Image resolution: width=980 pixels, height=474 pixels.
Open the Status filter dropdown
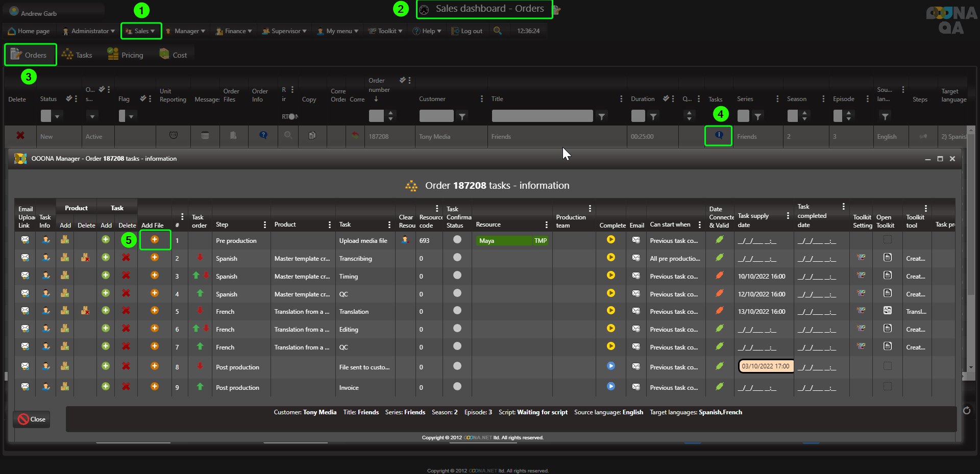[x=57, y=116]
